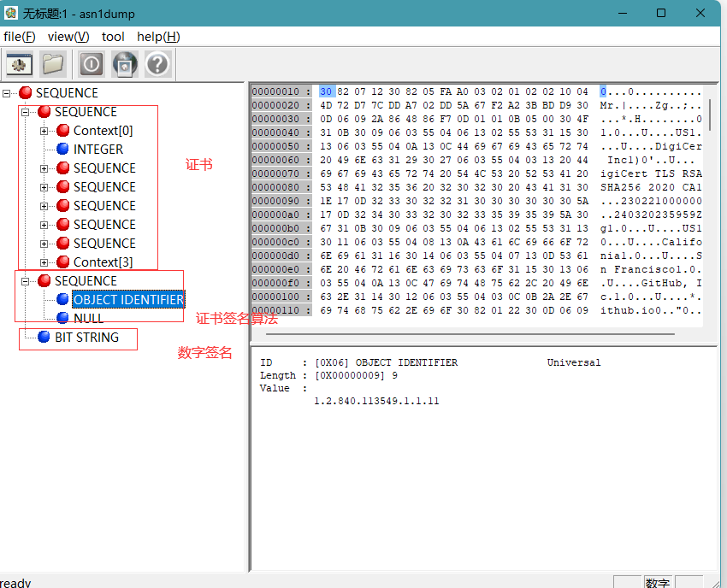Open help via question mark icon

157,64
